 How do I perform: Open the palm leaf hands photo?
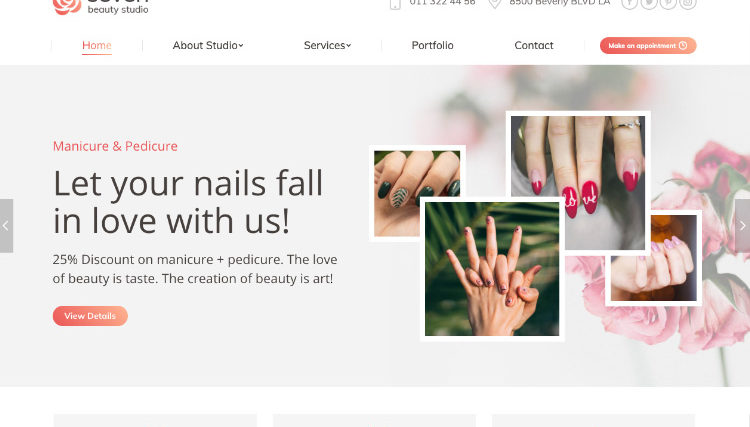pos(492,269)
